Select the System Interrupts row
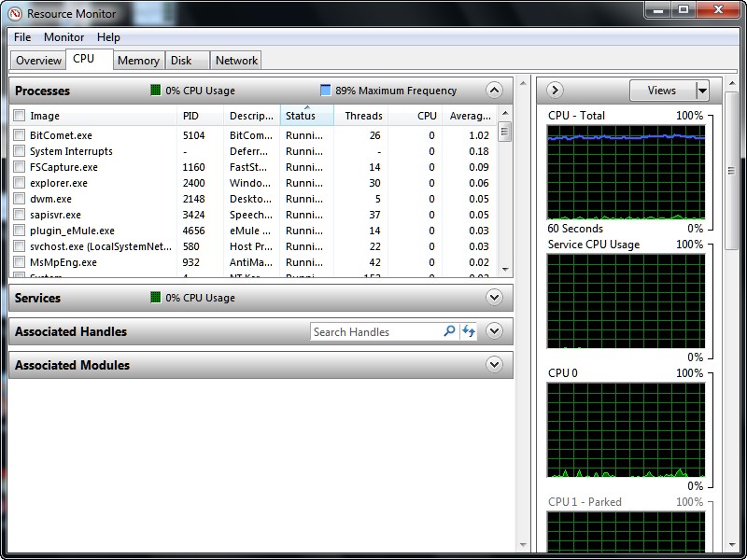This screenshot has width=747, height=560. (254, 151)
